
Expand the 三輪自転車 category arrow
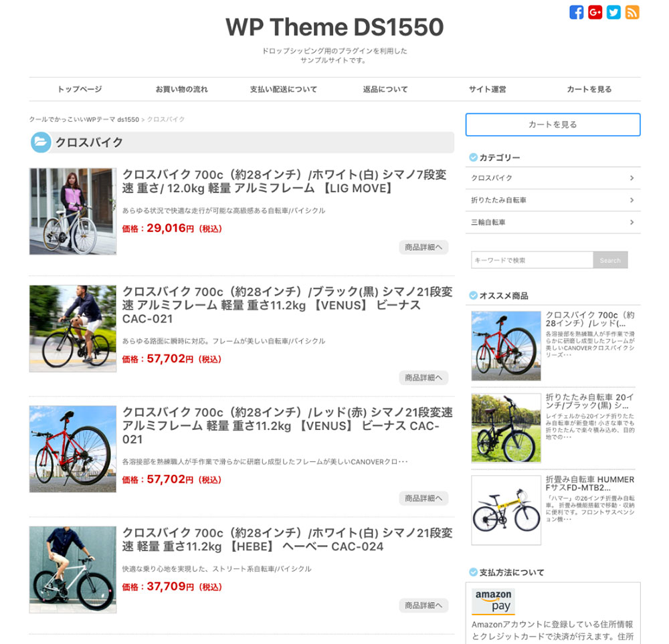coord(632,222)
